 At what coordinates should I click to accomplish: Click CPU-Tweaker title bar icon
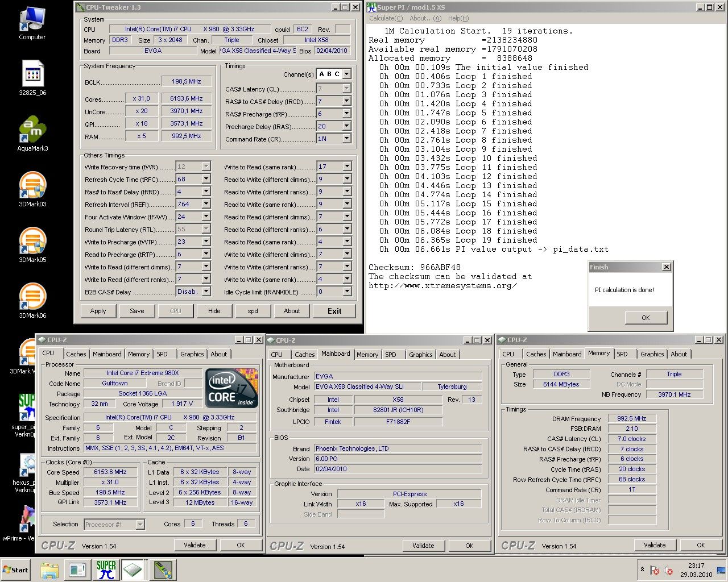[x=81, y=7]
